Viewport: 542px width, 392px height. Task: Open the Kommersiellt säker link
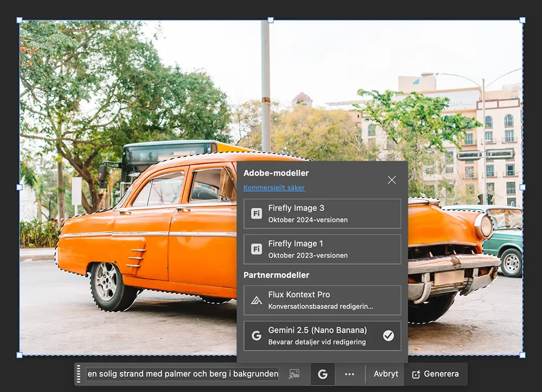pyautogui.click(x=274, y=188)
